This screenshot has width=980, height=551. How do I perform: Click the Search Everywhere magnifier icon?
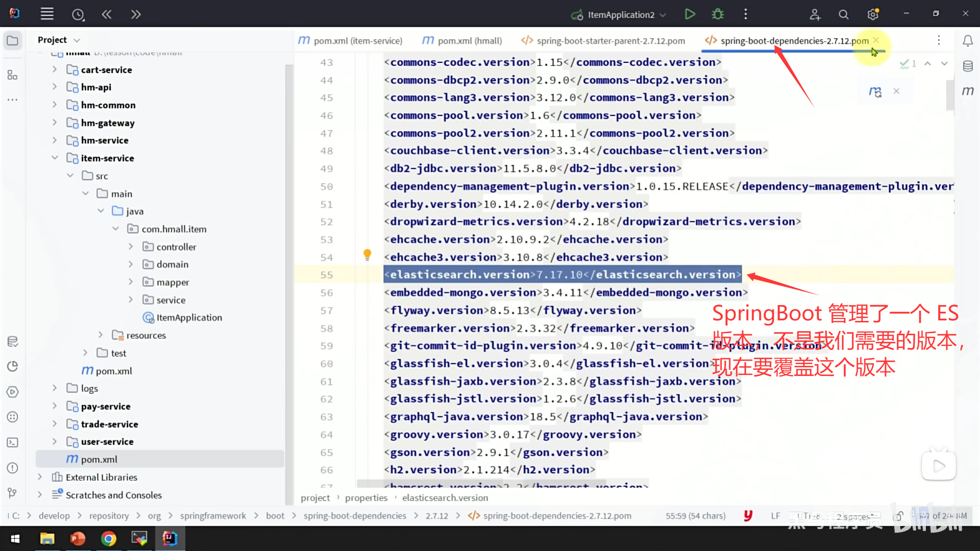(843, 15)
